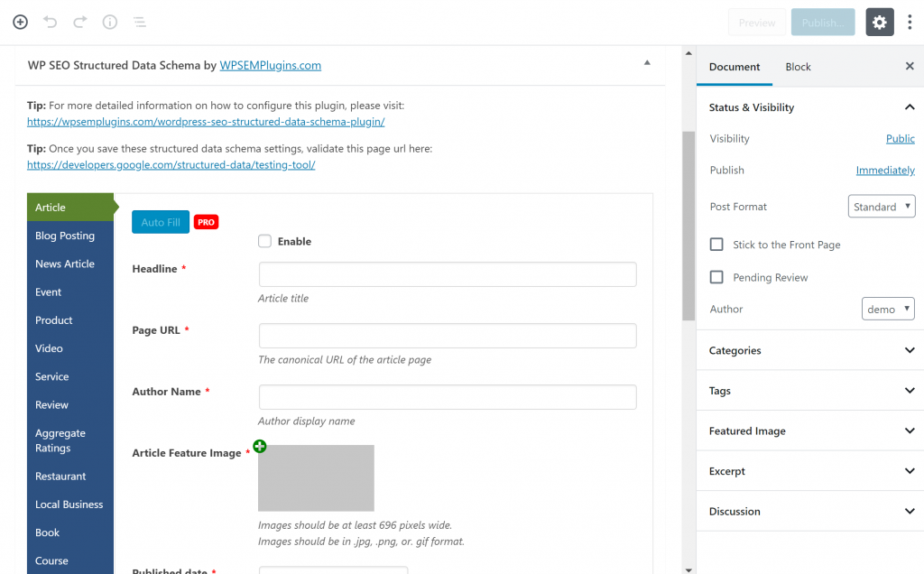This screenshot has height=574, width=924.
Task: Click the Auto Fill button
Action: (x=161, y=222)
